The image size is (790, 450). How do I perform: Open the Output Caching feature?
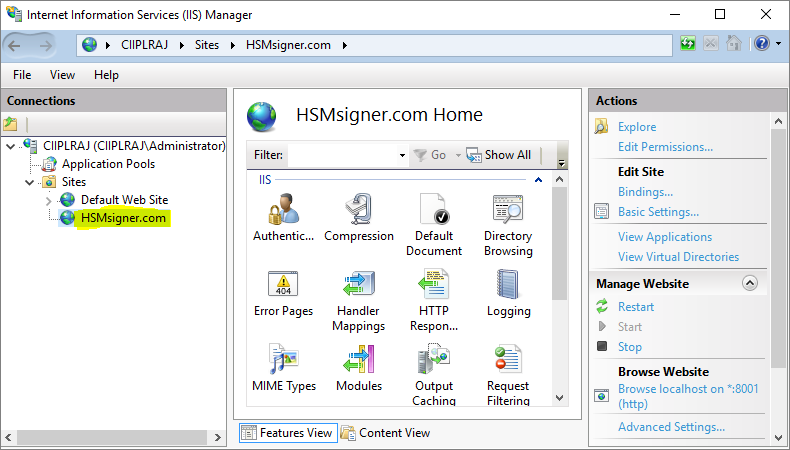[x=434, y=359]
